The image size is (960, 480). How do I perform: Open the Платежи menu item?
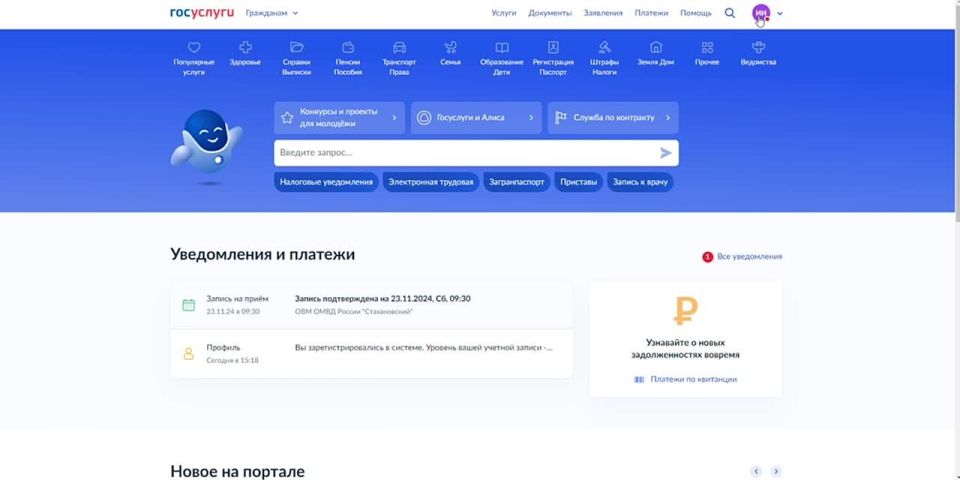pos(651,13)
